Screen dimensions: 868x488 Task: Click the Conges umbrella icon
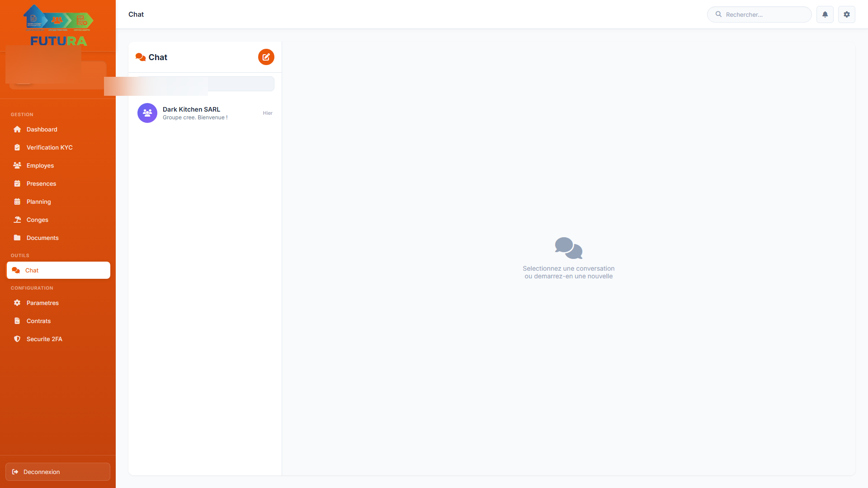(x=17, y=220)
